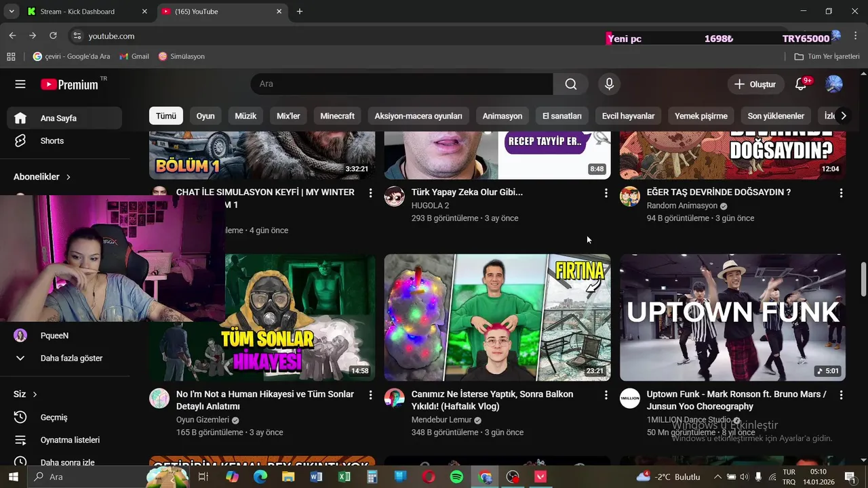Open more options for Canımız Ne İsterse video

tap(606, 394)
